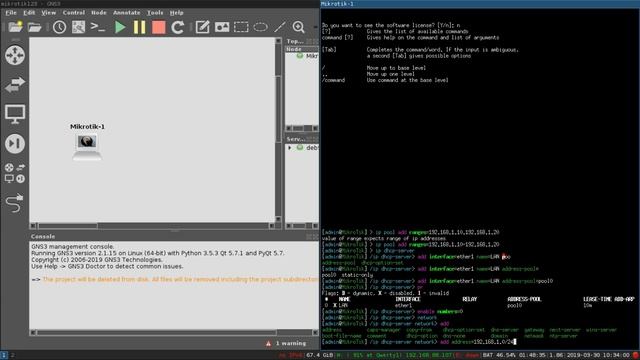Browse switches in device sidebar
Image resolution: width=640 pixels, height=360 pixels.
pyautogui.click(x=15, y=84)
